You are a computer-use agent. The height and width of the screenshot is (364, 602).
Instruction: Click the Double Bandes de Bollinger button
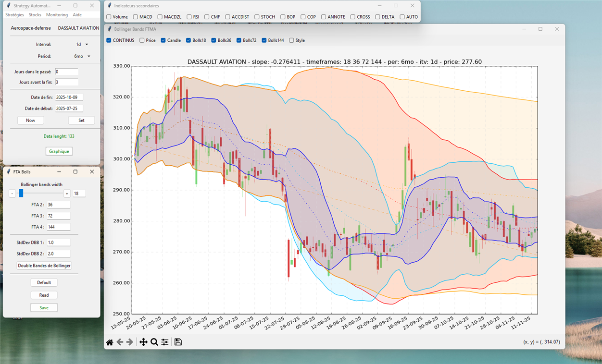coord(44,266)
